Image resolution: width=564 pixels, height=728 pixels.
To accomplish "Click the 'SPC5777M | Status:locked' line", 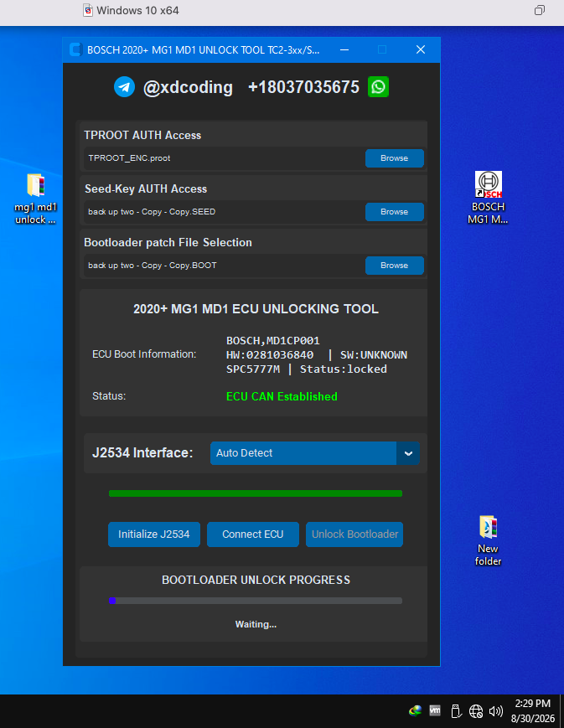I will (x=307, y=369).
